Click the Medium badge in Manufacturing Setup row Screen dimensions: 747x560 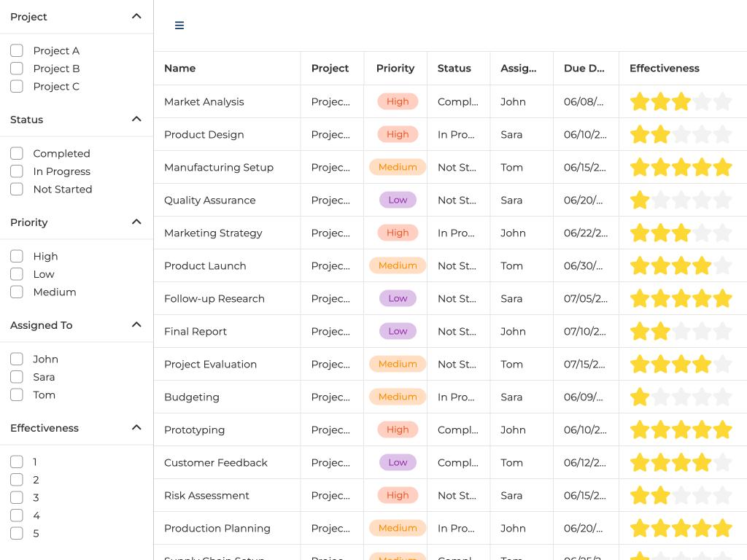(x=398, y=168)
